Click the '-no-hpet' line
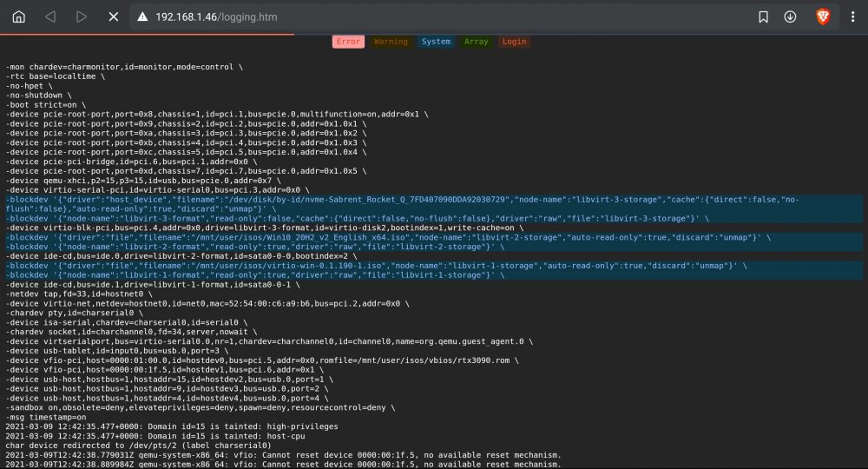This screenshot has height=469, width=868. (30, 86)
